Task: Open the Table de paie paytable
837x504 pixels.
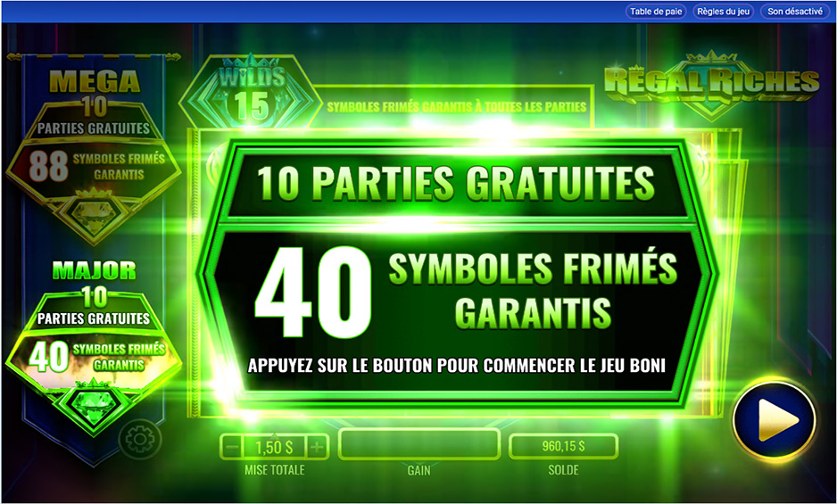Action: (x=656, y=12)
